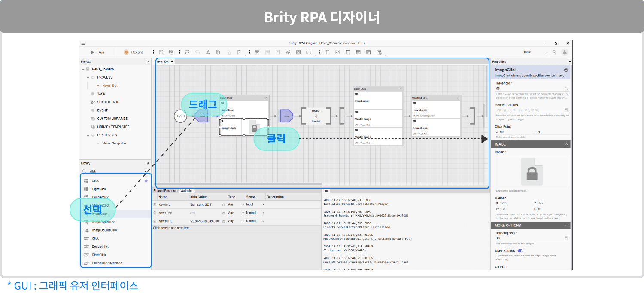Click the trash Delete icon in the toolbar

tap(239, 52)
